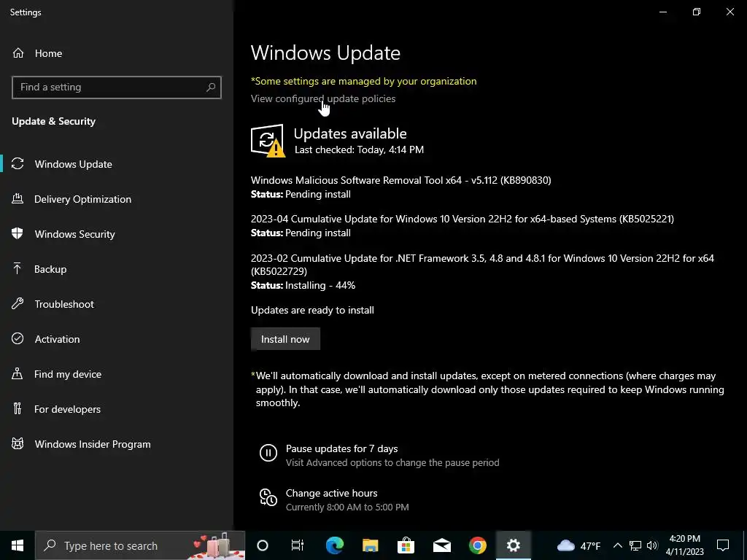Open Cortana circle in taskbar
This screenshot has width=747, height=560.
[263, 545]
